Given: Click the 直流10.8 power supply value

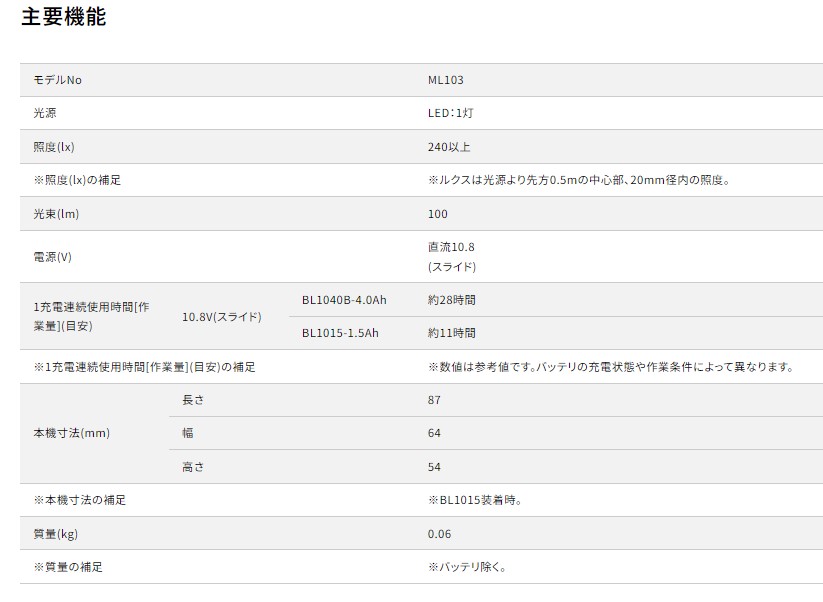Looking at the screenshot, I should tap(453, 247).
